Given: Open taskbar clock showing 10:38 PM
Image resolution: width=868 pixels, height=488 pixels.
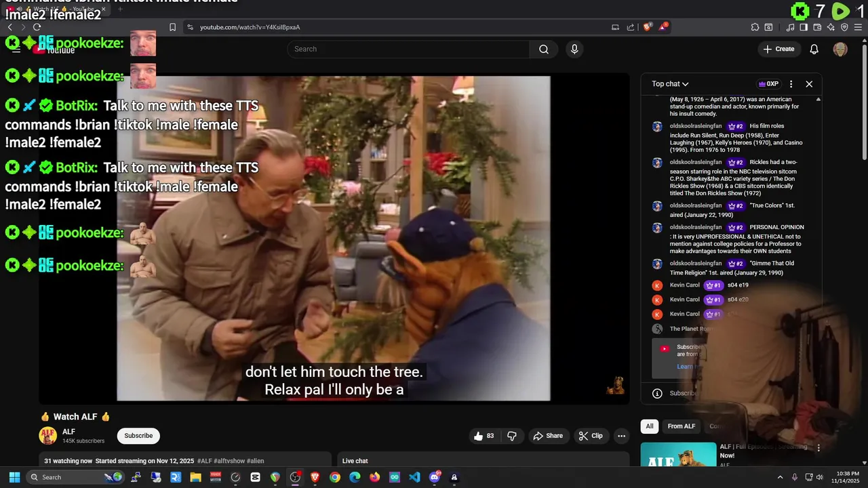Looking at the screenshot, I should pos(846,477).
